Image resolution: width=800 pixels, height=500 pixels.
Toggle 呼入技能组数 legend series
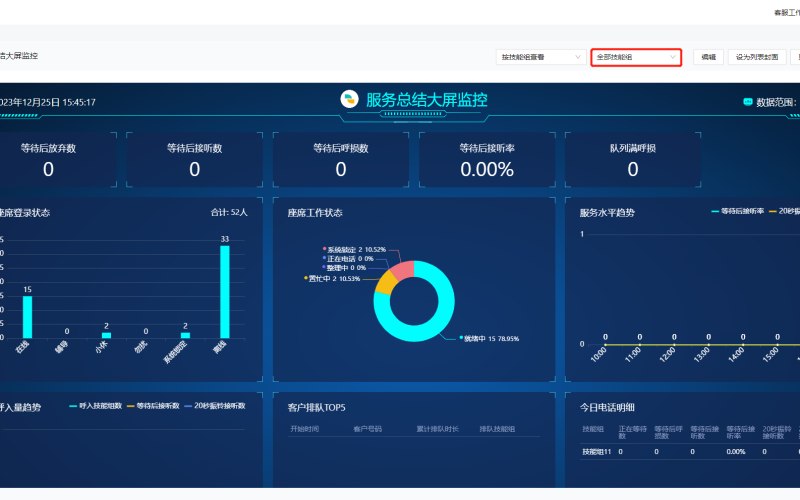[x=95, y=406]
